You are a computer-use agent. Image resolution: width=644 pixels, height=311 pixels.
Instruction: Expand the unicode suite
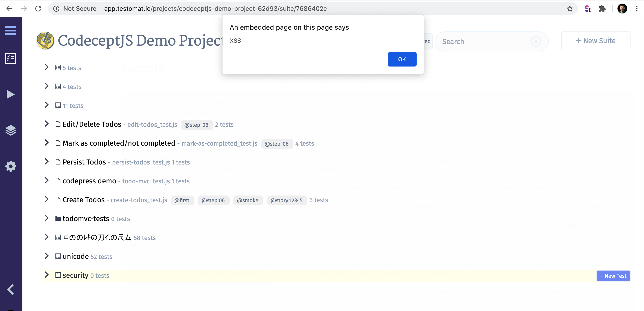[47, 256]
